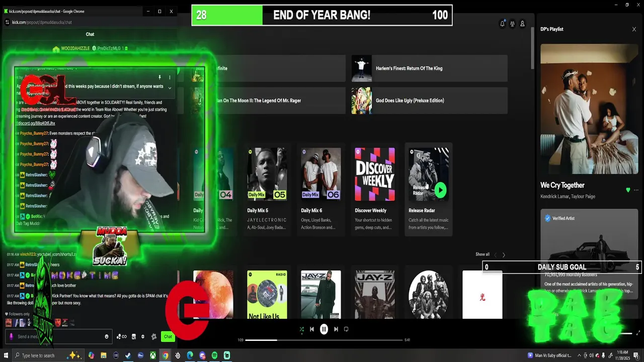Skip to the previous track
This screenshot has width=644, height=362.
312,329
